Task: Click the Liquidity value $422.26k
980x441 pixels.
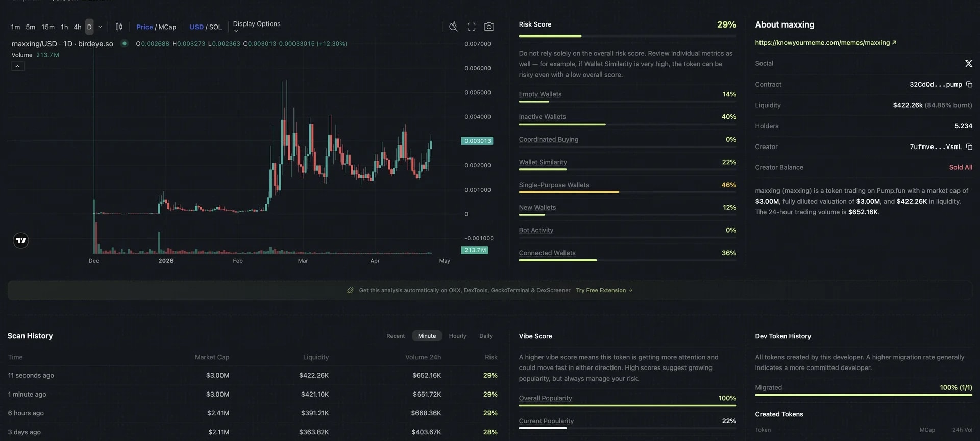Action: [x=908, y=105]
